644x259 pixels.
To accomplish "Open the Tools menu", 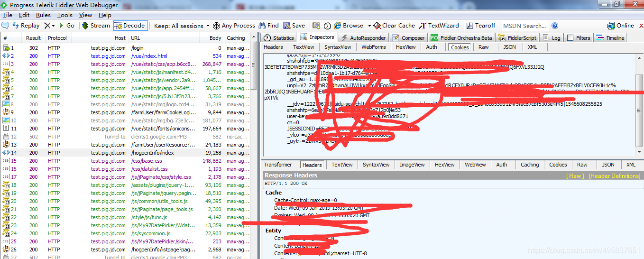I will (x=65, y=15).
